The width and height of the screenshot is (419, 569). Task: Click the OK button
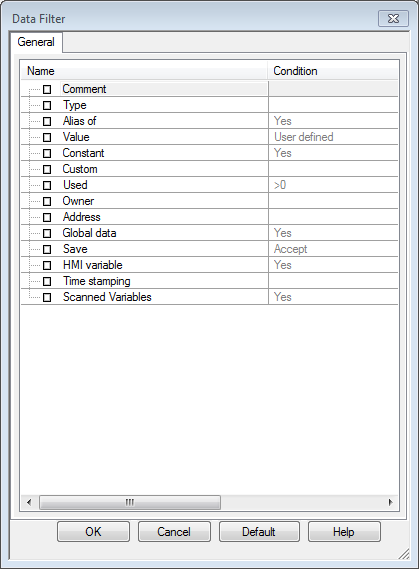pos(93,532)
